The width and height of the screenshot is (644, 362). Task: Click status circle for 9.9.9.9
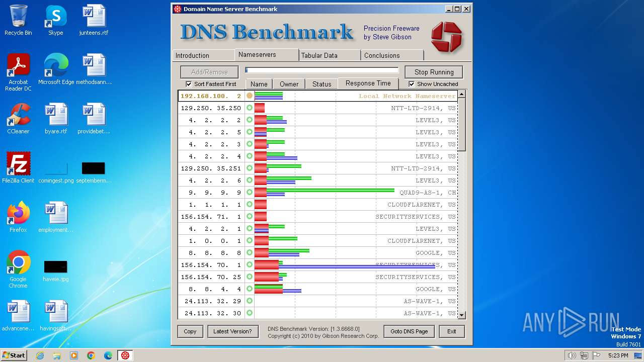tap(250, 192)
